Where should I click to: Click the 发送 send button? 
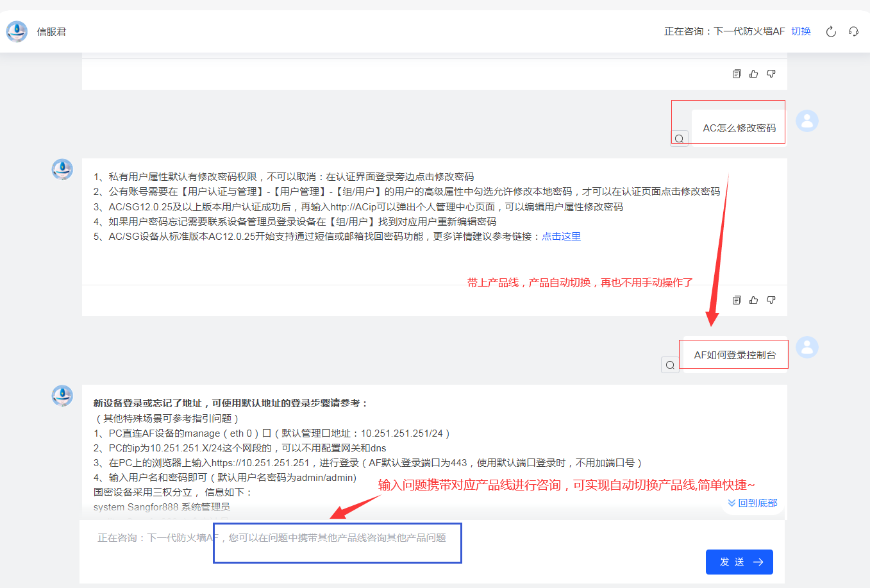[x=739, y=562]
